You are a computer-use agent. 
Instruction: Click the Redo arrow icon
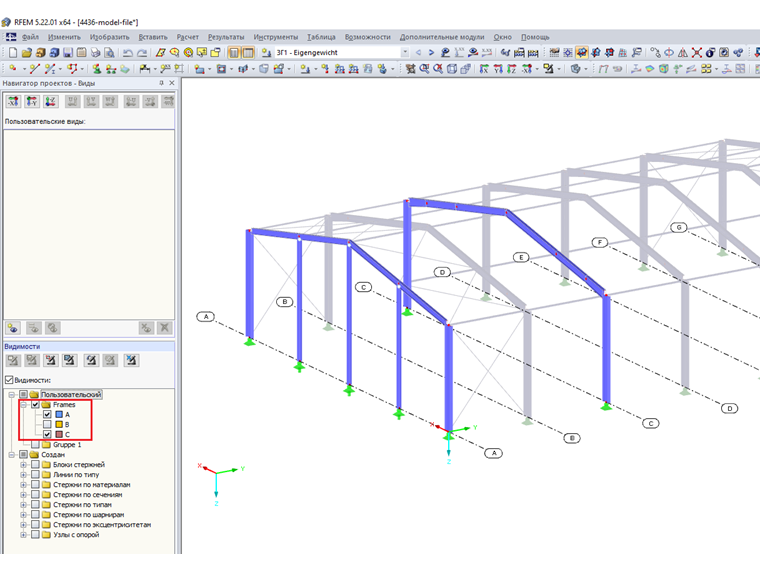pyautogui.click(x=142, y=52)
